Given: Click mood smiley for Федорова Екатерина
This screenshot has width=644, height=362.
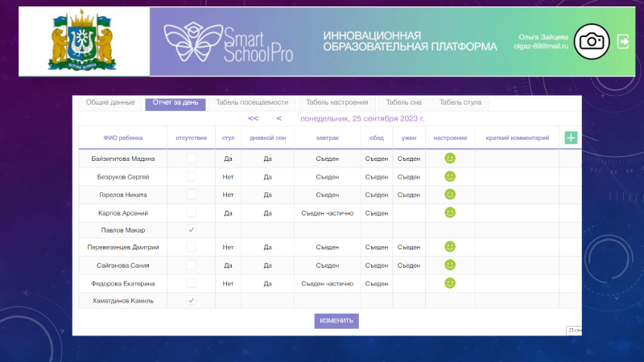Looking at the screenshot, I should (450, 283).
